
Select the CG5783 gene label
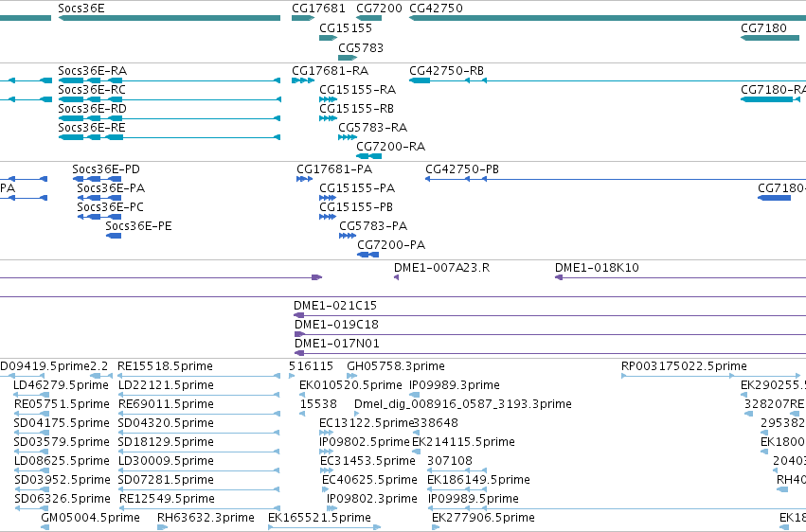[361, 47]
